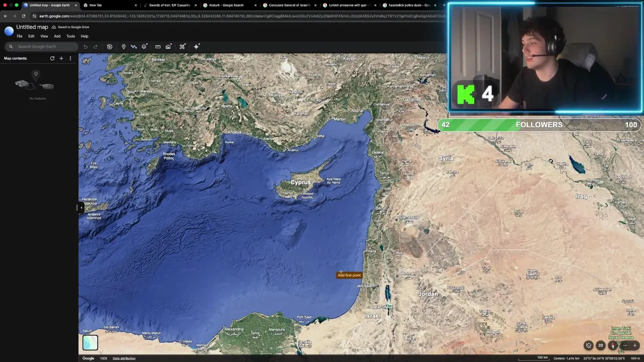Click the Amman city label
This screenshot has width=644, height=362.
pyautogui.click(x=409, y=274)
